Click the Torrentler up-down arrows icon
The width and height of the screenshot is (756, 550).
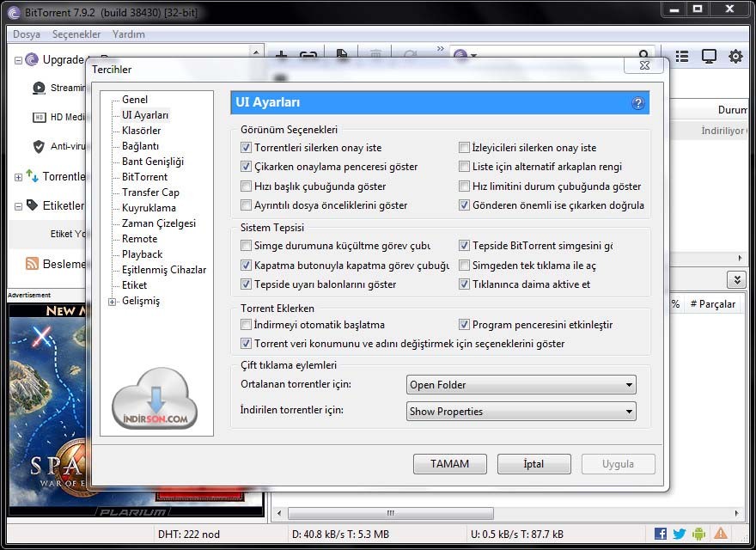click(x=32, y=176)
